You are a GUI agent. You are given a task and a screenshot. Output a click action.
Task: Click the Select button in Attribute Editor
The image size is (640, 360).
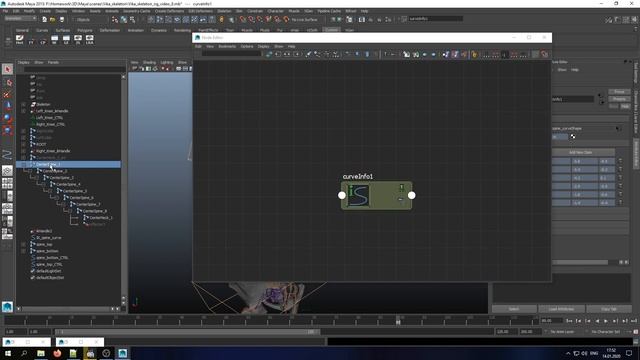[514, 309]
